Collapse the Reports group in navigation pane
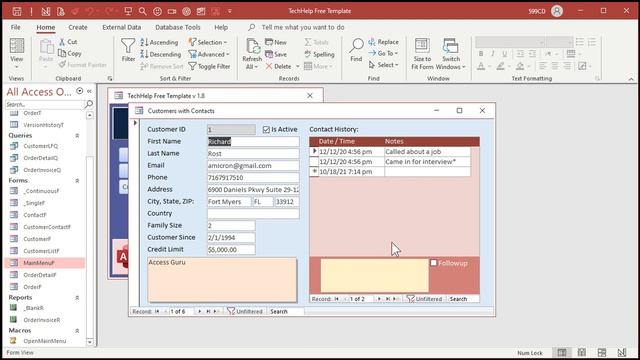The width and height of the screenshot is (640, 360). coord(77,298)
